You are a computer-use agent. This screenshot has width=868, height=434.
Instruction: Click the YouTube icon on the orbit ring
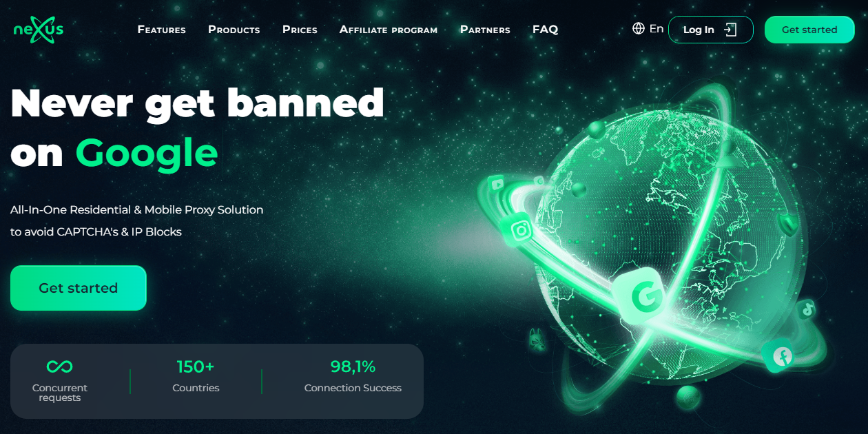tap(497, 184)
